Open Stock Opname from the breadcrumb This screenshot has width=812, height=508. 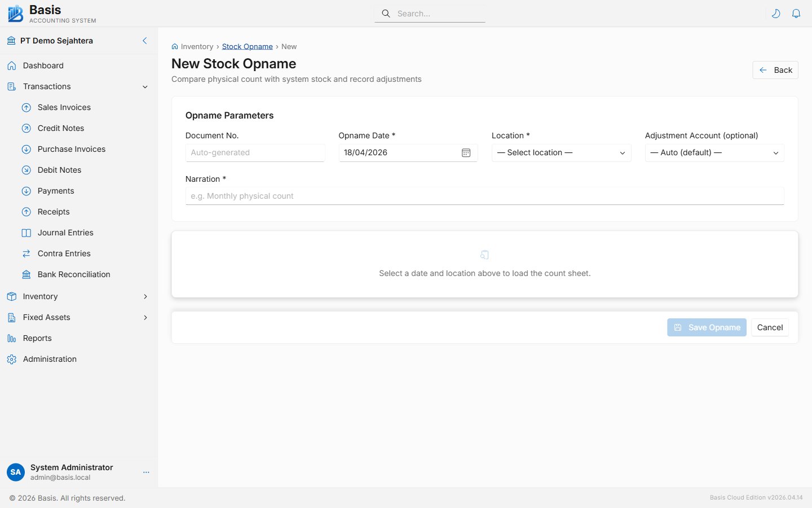point(247,46)
